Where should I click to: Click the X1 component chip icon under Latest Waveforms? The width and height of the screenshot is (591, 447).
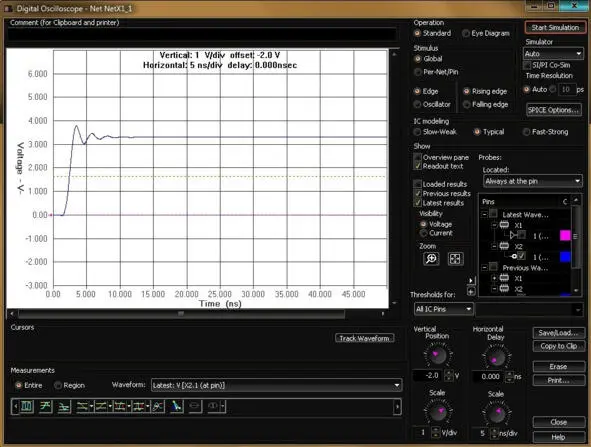(x=504, y=225)
